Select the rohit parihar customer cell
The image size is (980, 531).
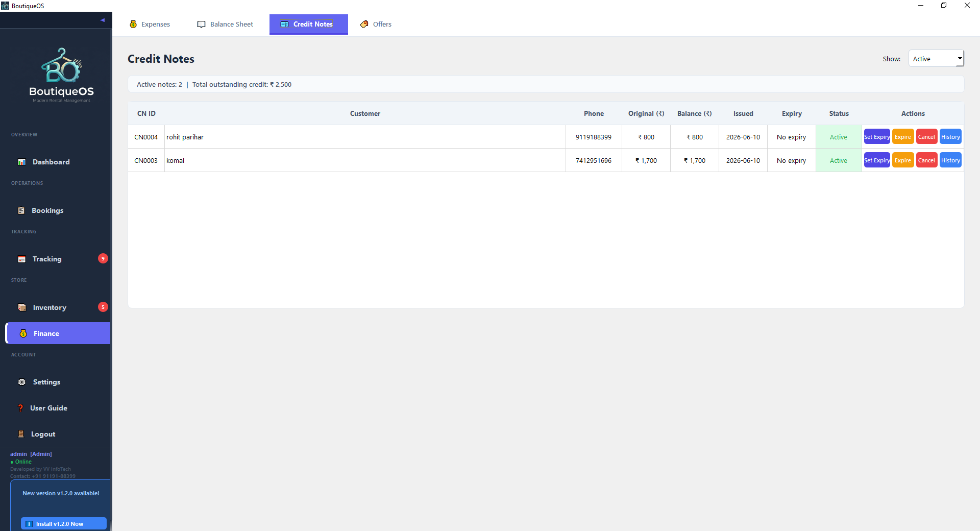coord(365,137)
